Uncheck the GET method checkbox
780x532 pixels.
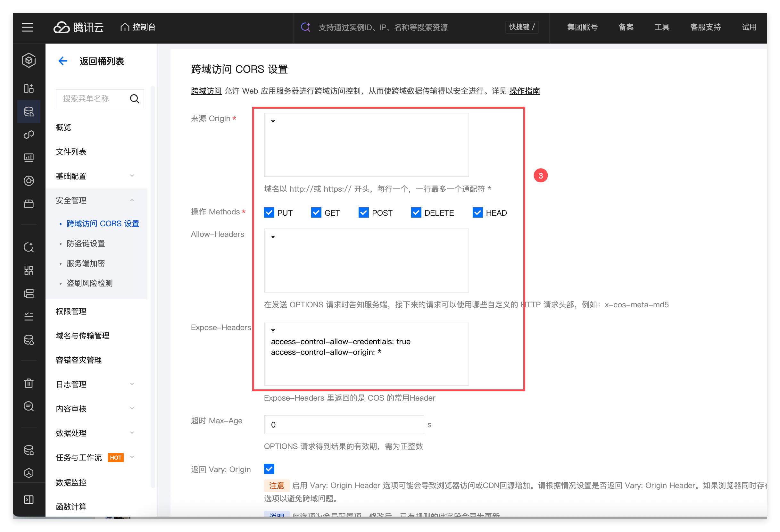pyautogui.click(x=316, y=213)
